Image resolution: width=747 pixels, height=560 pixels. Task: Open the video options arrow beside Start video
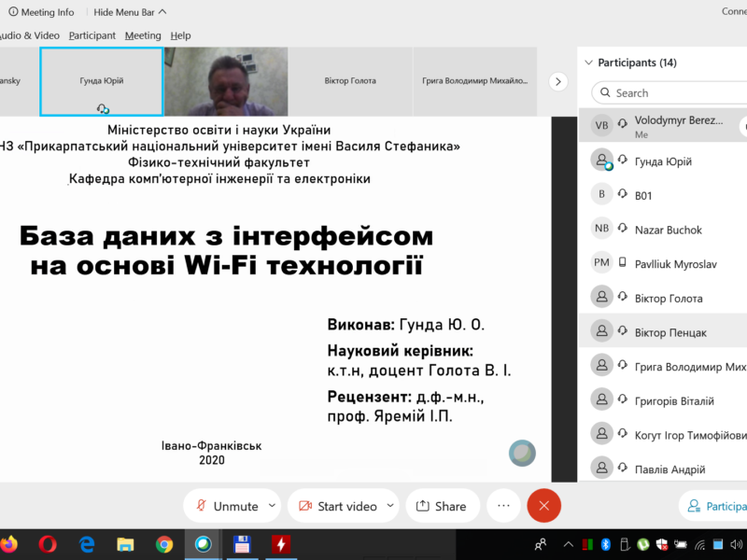point(389,506)
